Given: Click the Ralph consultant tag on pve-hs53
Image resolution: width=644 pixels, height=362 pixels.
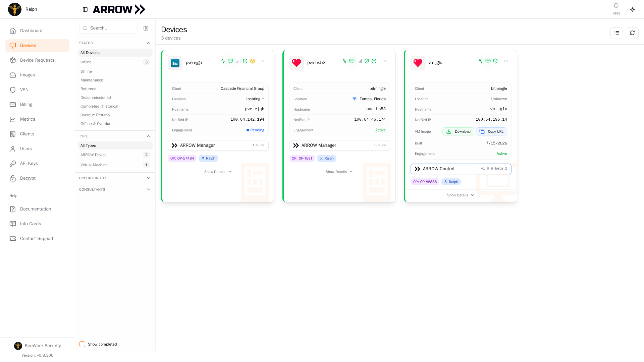Looking at the screenshot, I should [327, 158].
